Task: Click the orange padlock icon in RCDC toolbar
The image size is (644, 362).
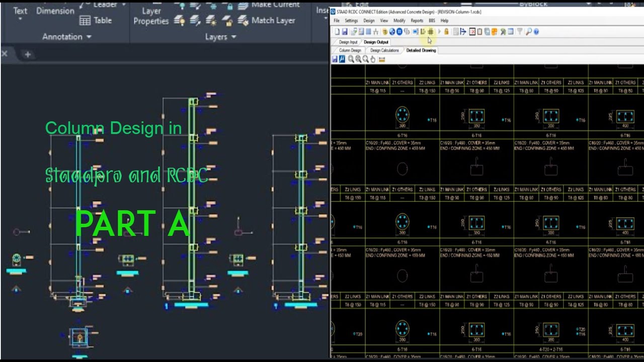Action: pyautogui.click(x=446, y=32)
